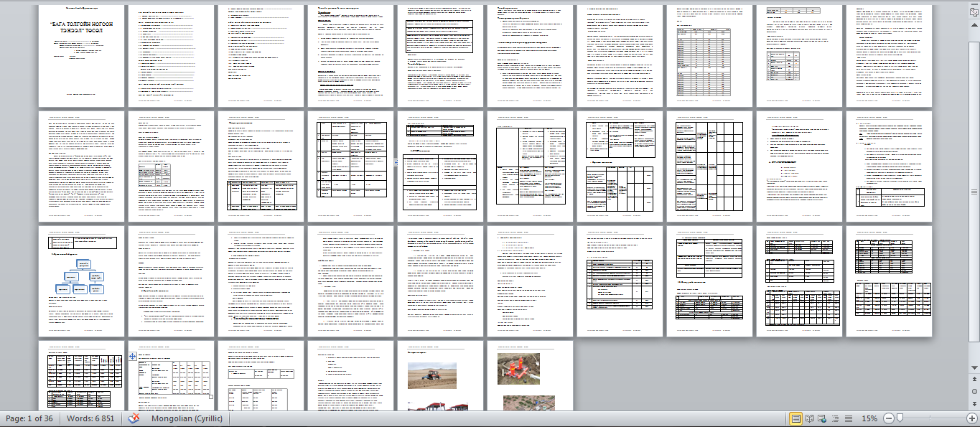Click the proofing errors icon in status bar
This screenshot has height=427, width=980.
pyautogui.click(x=134, y=418)
